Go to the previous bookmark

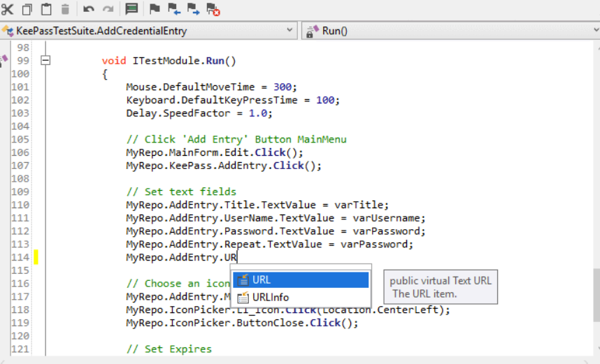174,9
